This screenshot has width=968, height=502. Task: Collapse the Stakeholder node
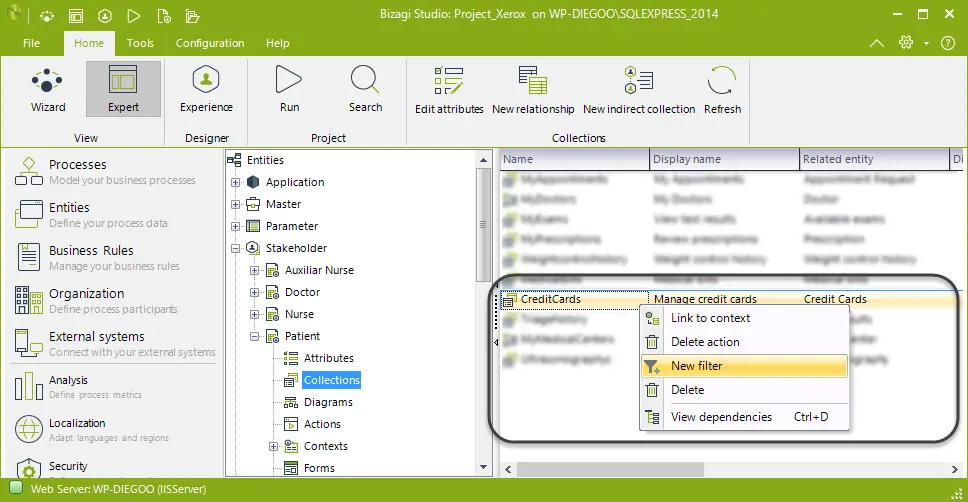235,249
